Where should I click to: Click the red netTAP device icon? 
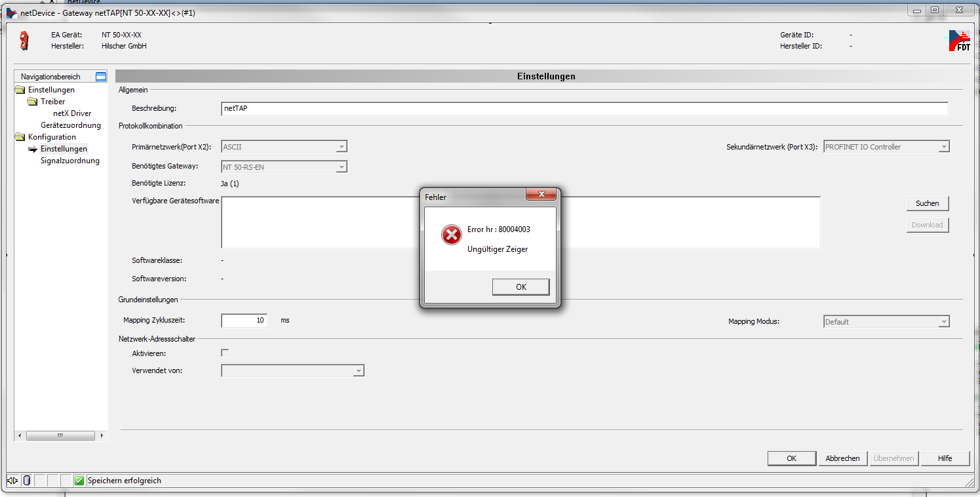pos(24,40)
